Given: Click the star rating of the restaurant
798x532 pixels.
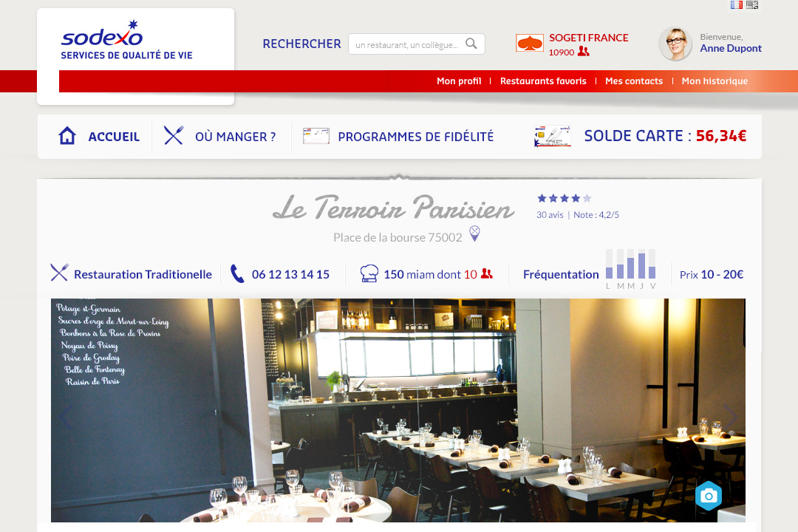Looking at the screenshot, I should (x=564, y=198).
